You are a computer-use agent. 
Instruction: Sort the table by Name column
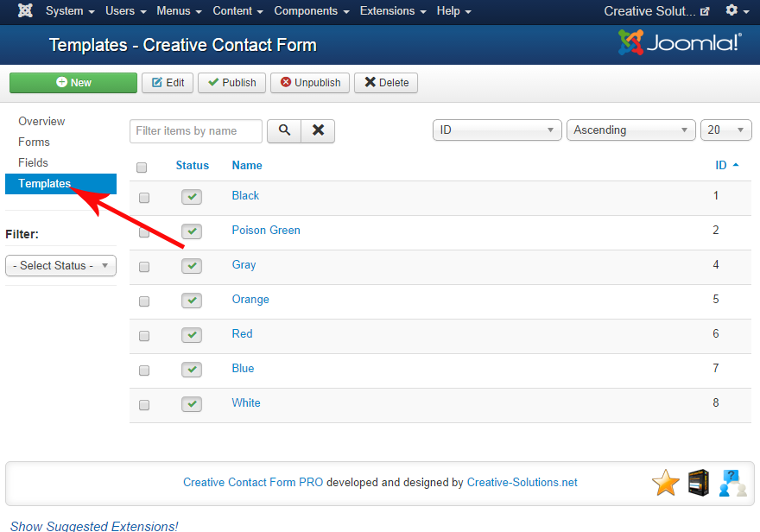pyautogui.click(x=247, y=165)
